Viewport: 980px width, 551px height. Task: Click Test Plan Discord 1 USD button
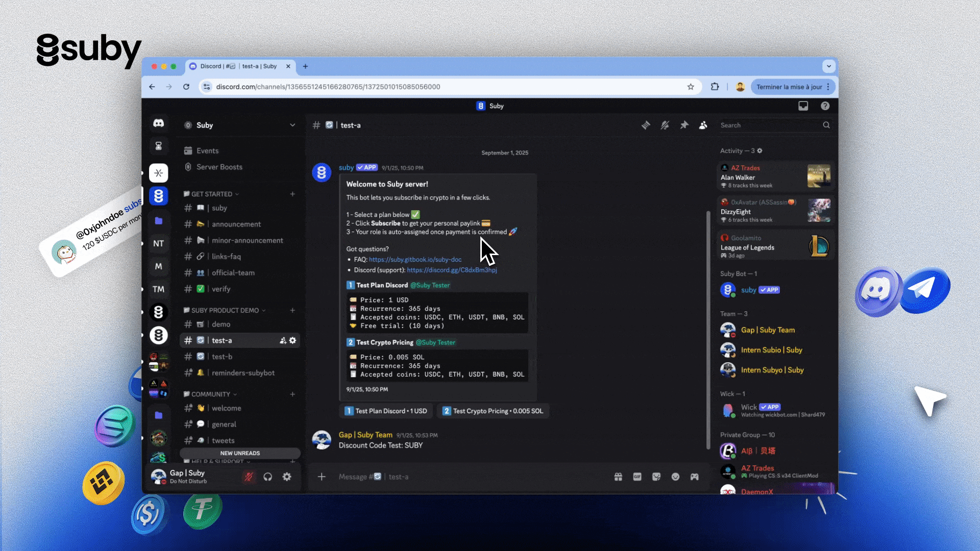386,411
